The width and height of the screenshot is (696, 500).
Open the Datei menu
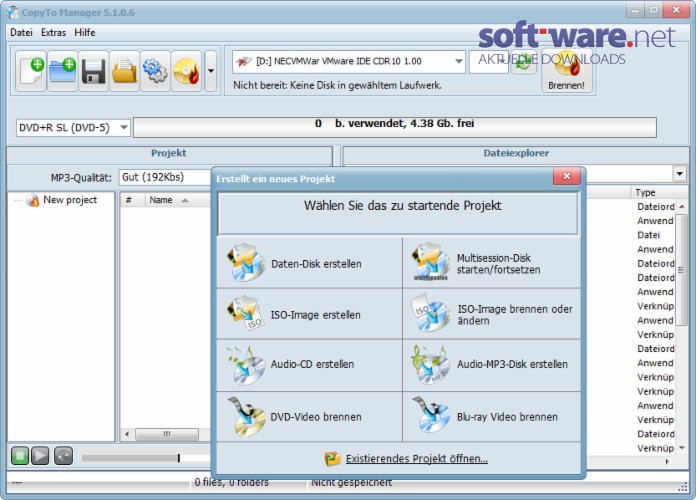click(21, 32)
